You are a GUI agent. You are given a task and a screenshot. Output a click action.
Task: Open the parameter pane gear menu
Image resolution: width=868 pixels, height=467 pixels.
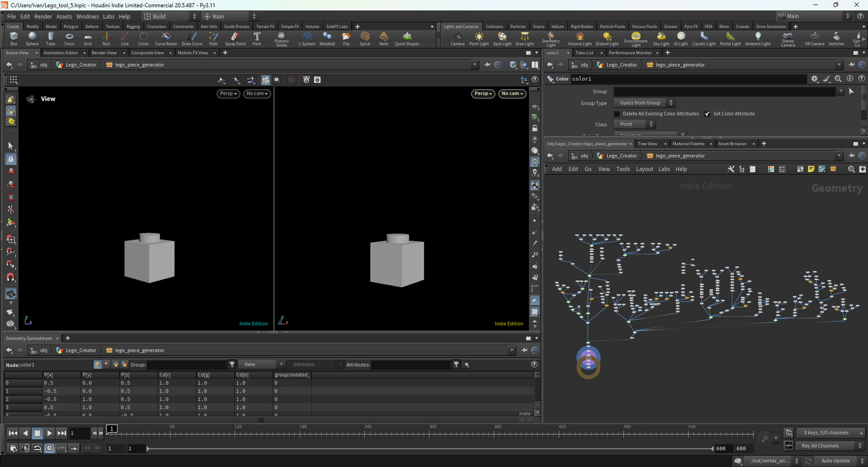(x=814, y=79)
